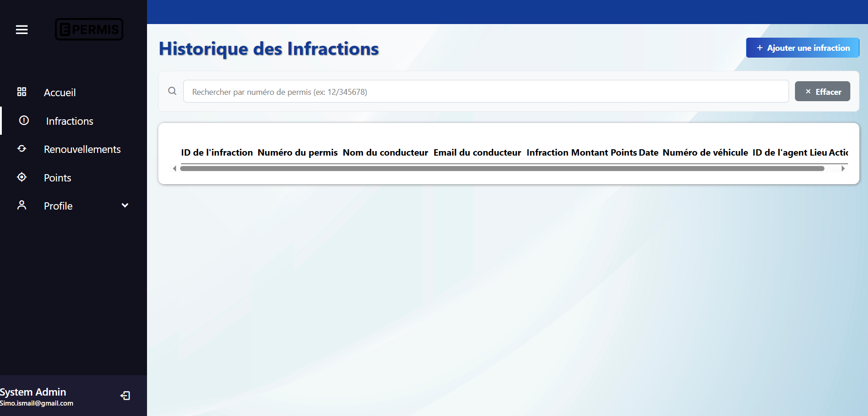This screenshot has width=868, height=416.
Task: Open the Accueil menu item
Action: coord(60,93)
